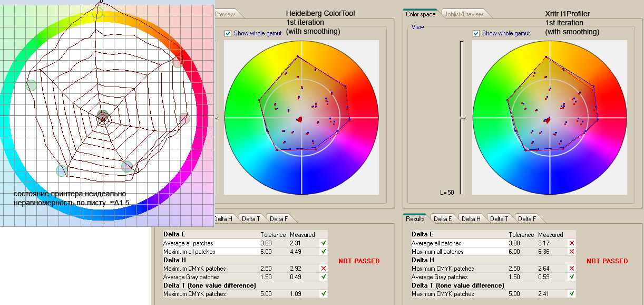
Task: Click green check beside measured 2.31
Action: click(324, 243)
